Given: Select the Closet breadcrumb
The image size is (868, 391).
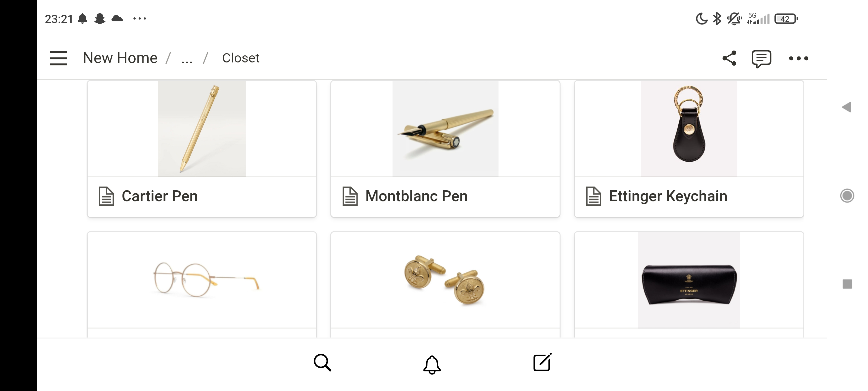Looking at the screenshot, I should (x=241, y=58).
